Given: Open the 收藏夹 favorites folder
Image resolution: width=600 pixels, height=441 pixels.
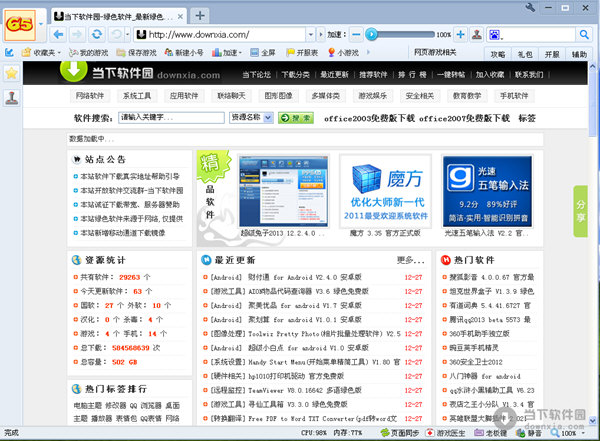Looking at the screenshot, I should click(x=41, y=52).
